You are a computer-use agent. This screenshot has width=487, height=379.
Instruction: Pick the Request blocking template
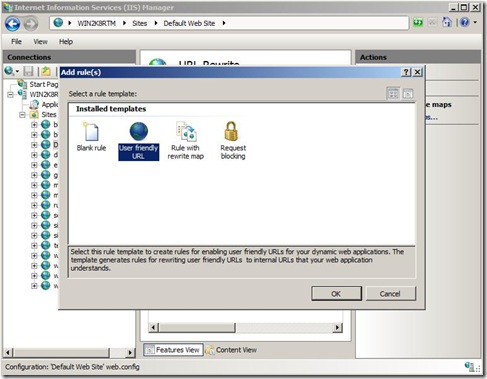[233, 141]
